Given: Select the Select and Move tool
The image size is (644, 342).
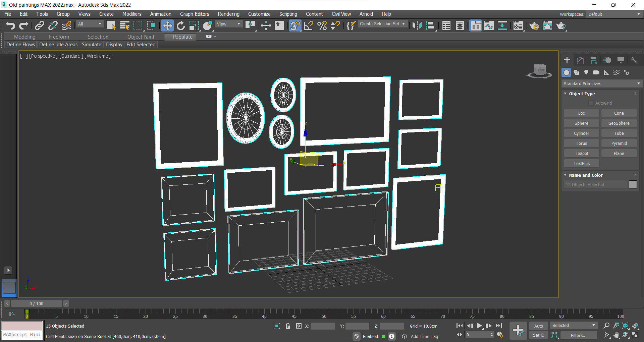Looking at the screenshot, I should tap(167, 26).
